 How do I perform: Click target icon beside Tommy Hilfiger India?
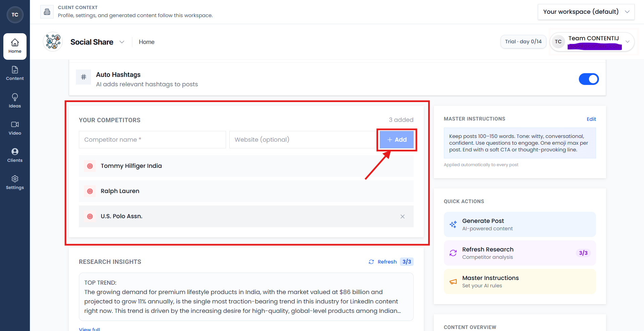coord(90,166)
